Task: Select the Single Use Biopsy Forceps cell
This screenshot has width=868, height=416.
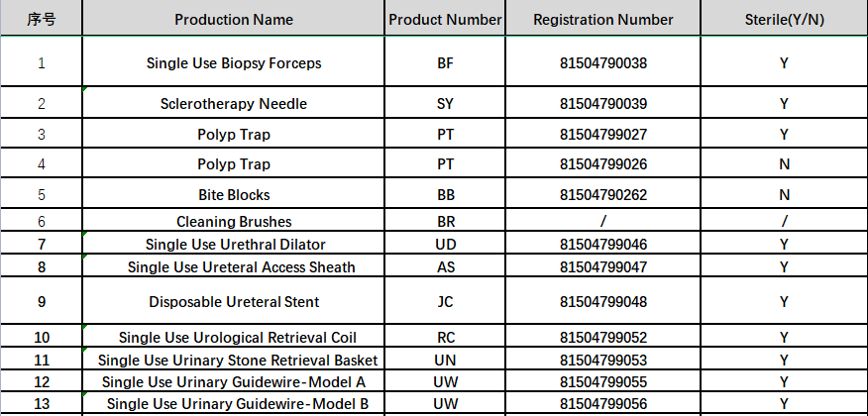Action: click(234, 62)
